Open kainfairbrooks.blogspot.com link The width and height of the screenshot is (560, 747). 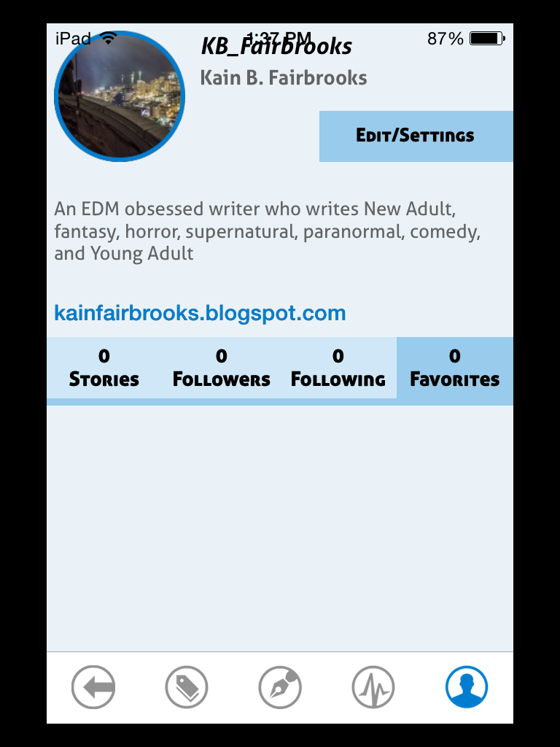200,313
